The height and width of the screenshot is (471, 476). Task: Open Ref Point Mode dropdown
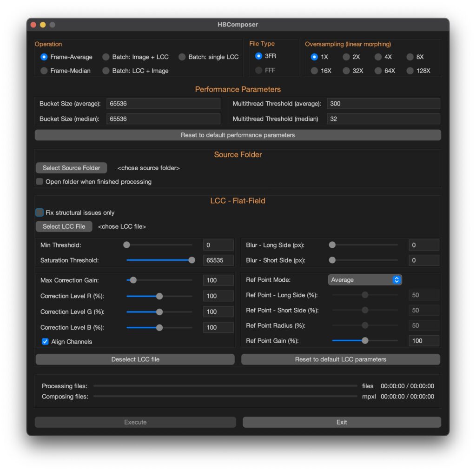pos(365,280)
